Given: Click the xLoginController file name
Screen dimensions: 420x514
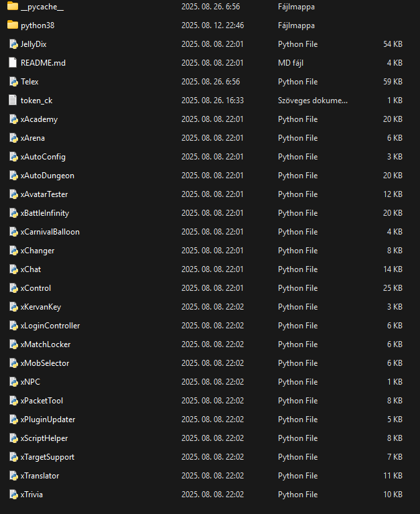Looking at the screenshot, I should click(x=50, y=326).
